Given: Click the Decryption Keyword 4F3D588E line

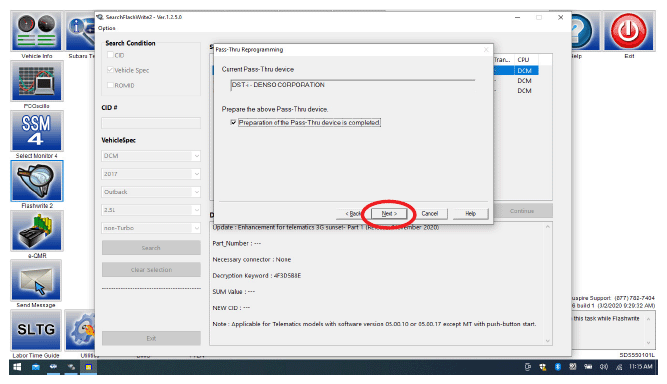Looking at the screenshot, I should 257,276.
